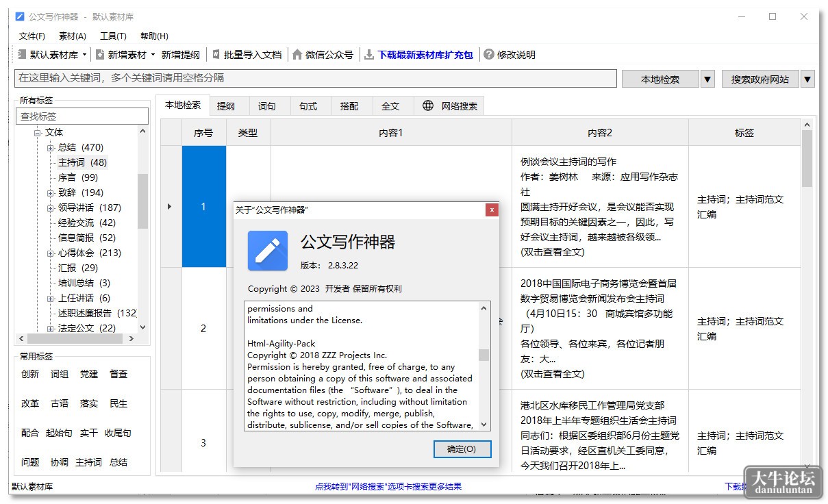Image resolution: width=828 pixels, height=504 pixels.
Task: Click the 协调 common tag
Action: pos(60,463)
